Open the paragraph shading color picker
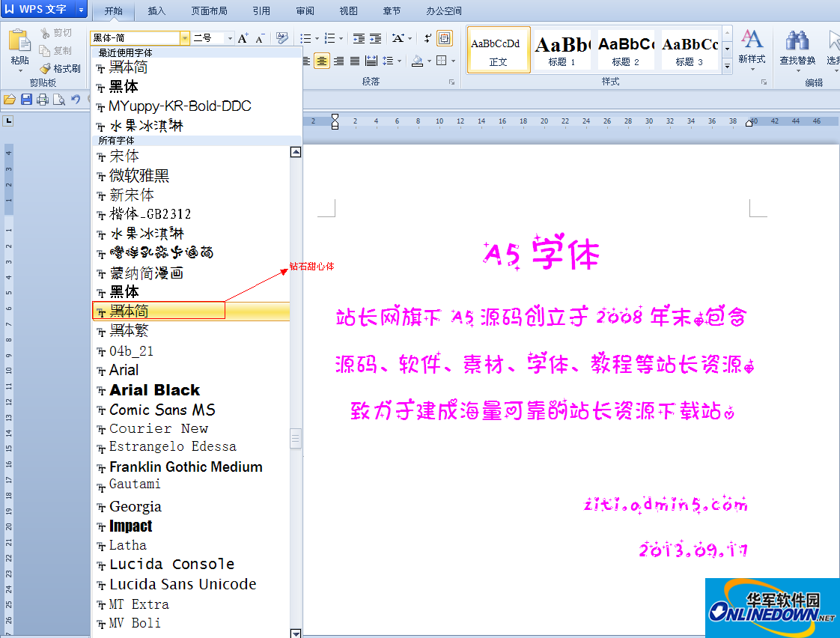This screenshot has width=840, height=638. pos(428,61)
